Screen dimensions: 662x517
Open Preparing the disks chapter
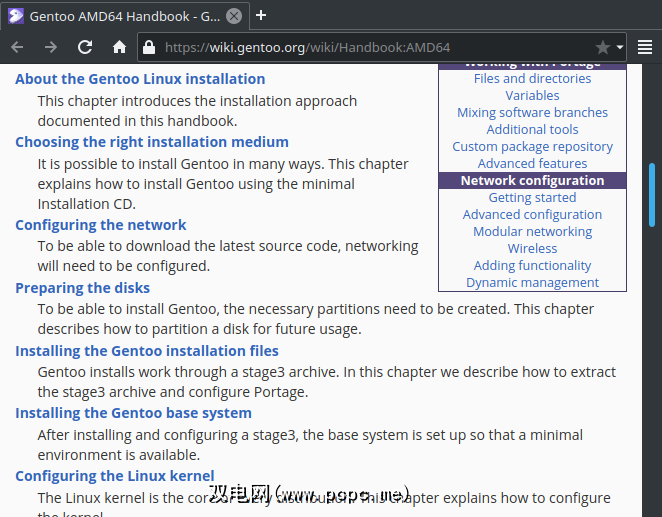tap(82, 288)
